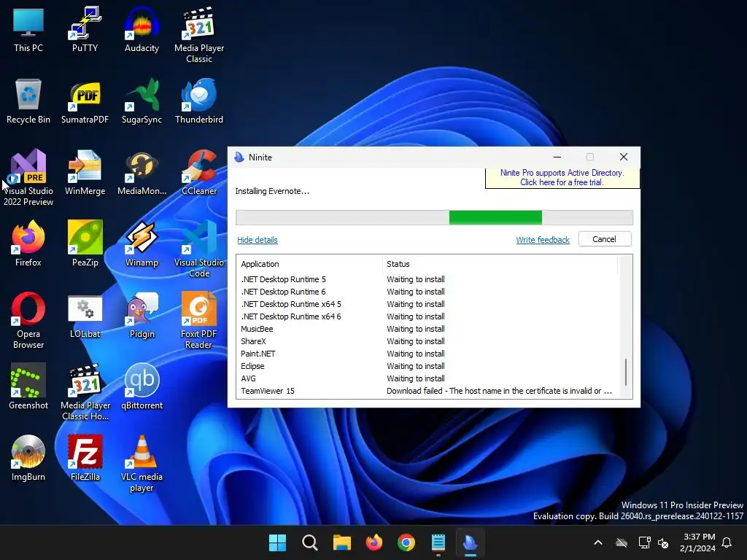Launch Firefox from the taskbar

click(x=374, y=542)
